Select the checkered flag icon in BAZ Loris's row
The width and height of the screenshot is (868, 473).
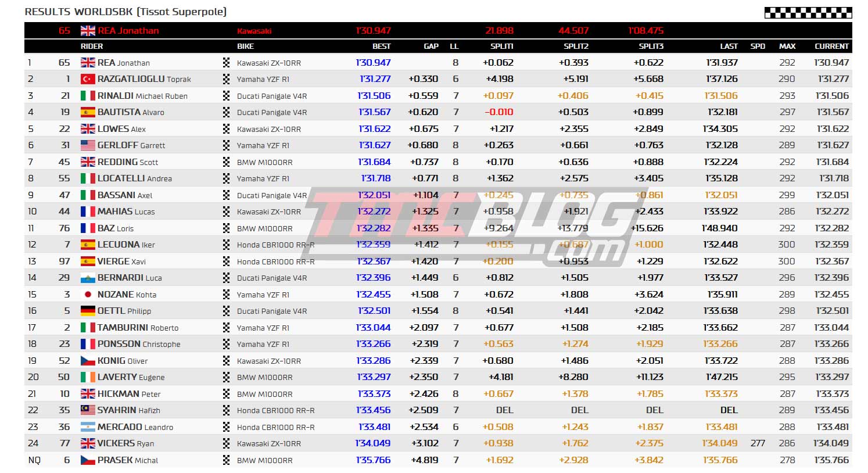pos(227,228)
